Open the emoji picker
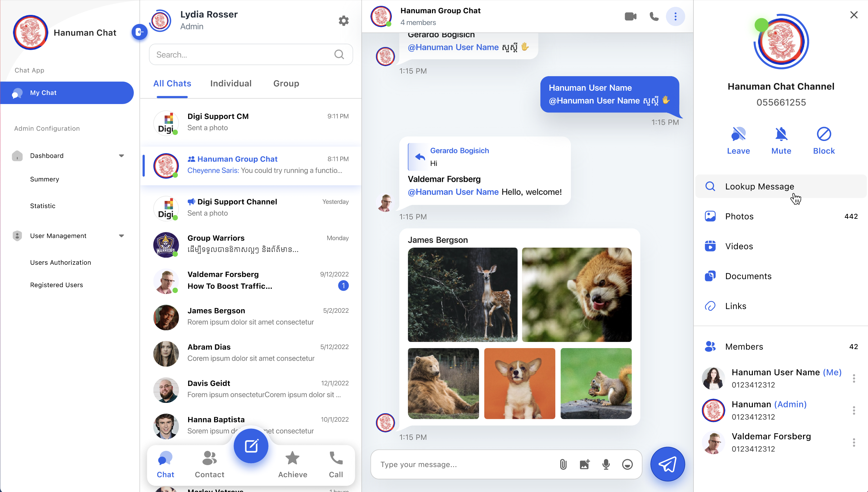The width and height of the screenshot is (868, 492). (627, 464)
